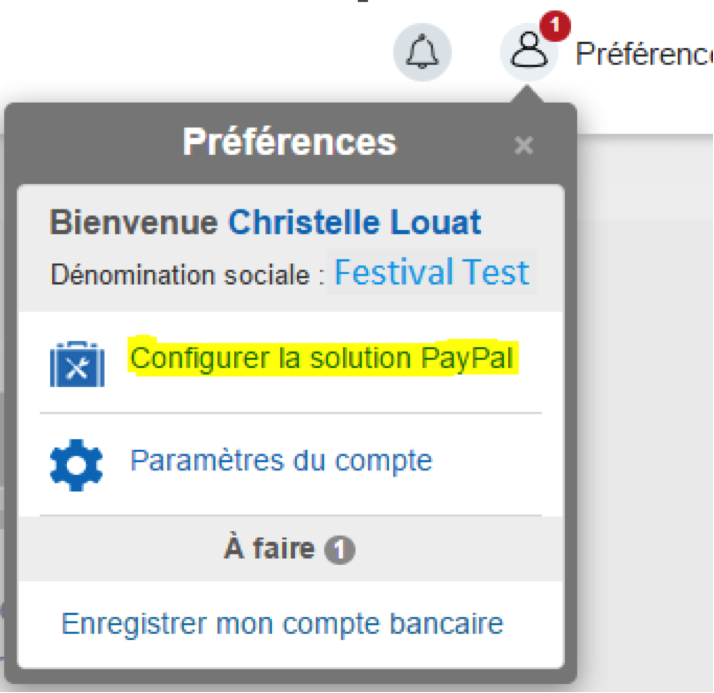Click the gray page background right of popup
The width and height of the screenshot is (714, 693).
click(x=645, y=400)
